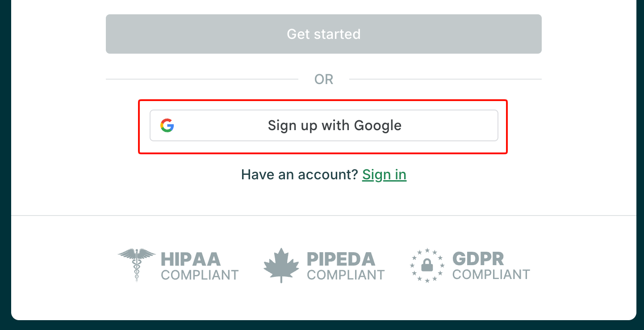Click the Google G logo icon
This screenshot has height=330, width=644.
[x=167, y=126]
